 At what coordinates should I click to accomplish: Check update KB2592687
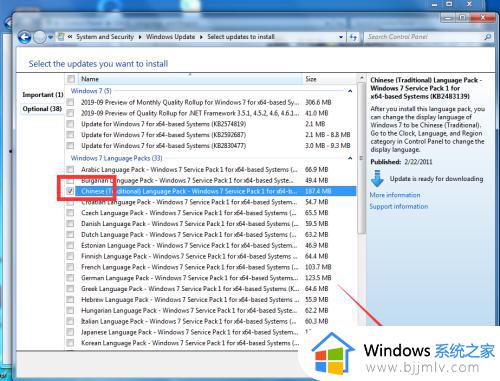click(x=70, y=135)
